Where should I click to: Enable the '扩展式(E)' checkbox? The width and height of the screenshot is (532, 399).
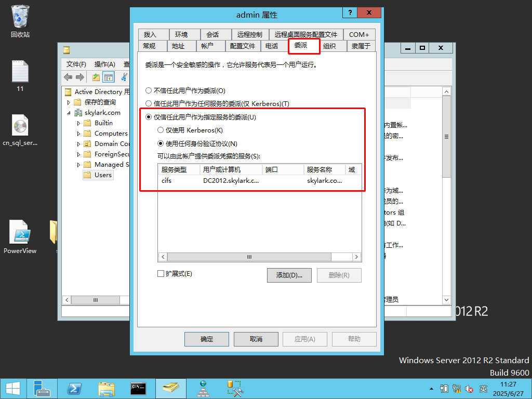(161, 273)
